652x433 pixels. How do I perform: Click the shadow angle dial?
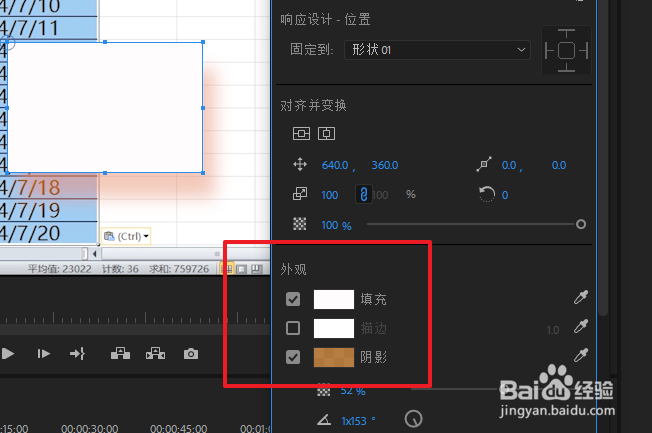tap(413, 419)
